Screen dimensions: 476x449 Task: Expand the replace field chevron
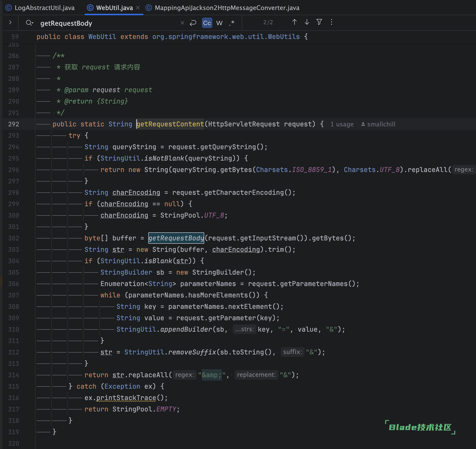pyautogui.click(x=10, y=23)
